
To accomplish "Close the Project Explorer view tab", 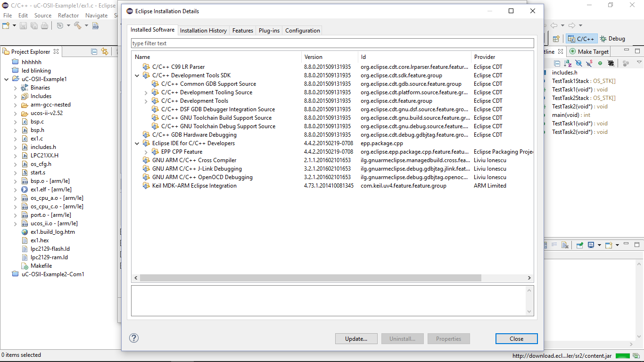I will [x=56, y=51].
